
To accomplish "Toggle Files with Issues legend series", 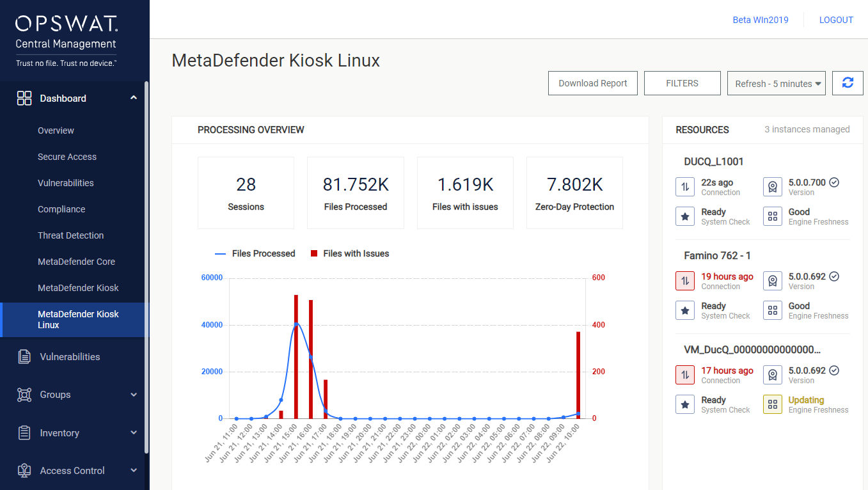I will pyautogui.click(x=350, y=253).
